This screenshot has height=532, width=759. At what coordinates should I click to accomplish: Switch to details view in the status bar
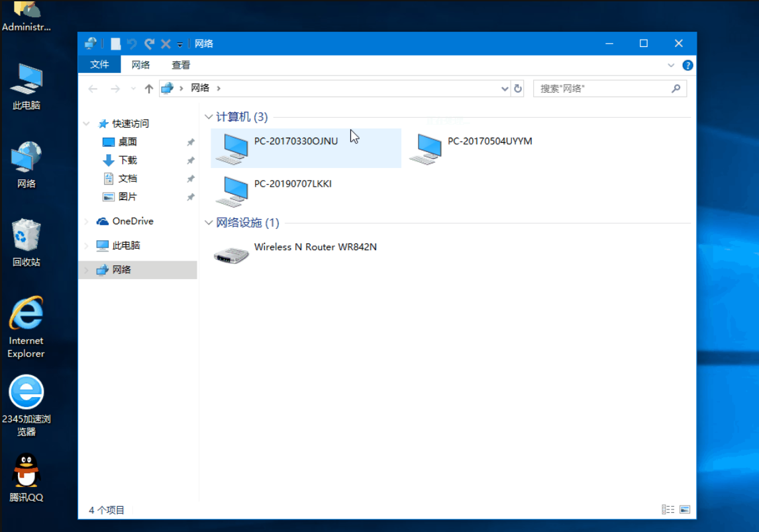pyautogui.click(x=668, y=510)
